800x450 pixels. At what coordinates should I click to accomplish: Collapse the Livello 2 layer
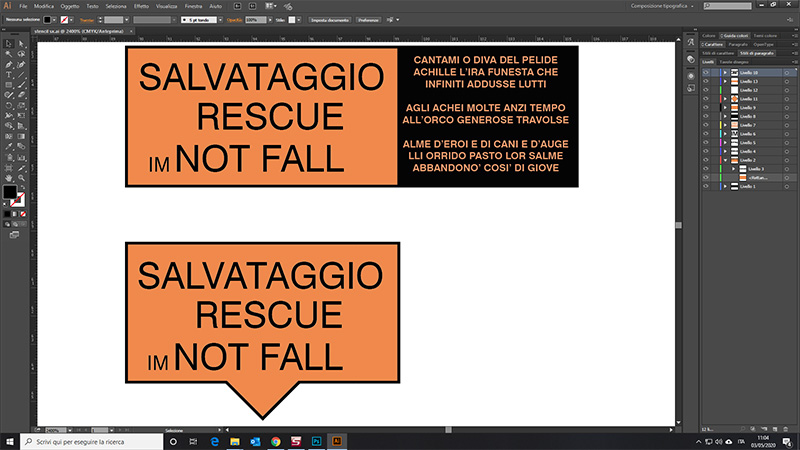pyautogui.click(x=723, y=160)
